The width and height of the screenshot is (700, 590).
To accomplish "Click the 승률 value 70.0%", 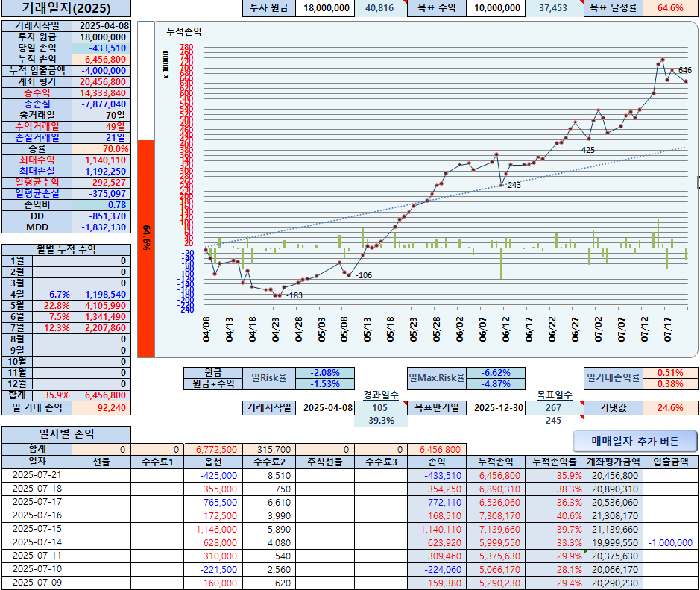I will coord(101,148).
